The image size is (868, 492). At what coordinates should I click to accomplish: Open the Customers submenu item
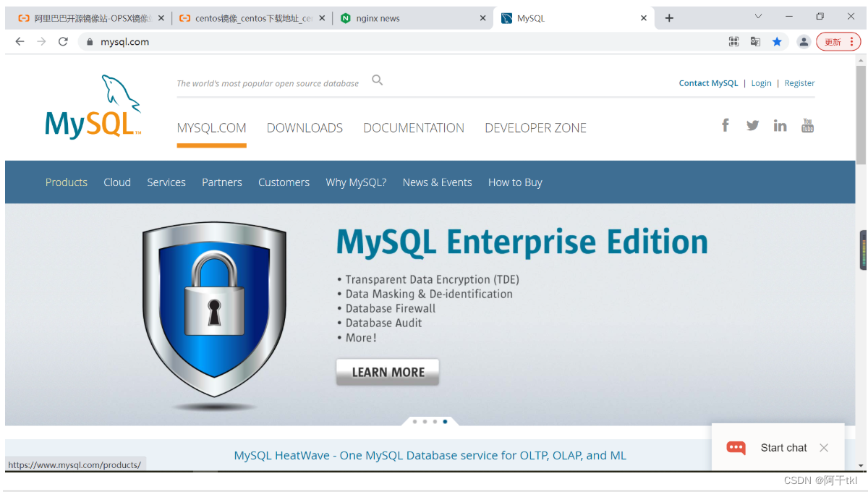click(284, 182)
